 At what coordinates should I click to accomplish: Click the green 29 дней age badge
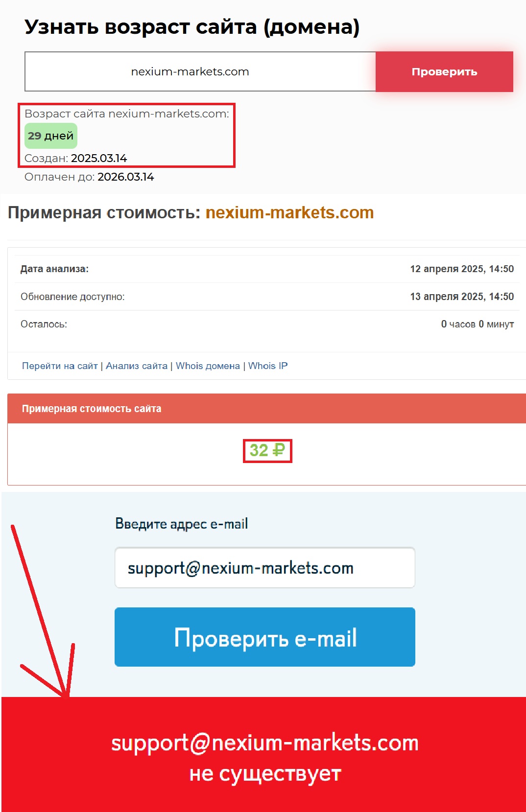[x=51, y=136]
